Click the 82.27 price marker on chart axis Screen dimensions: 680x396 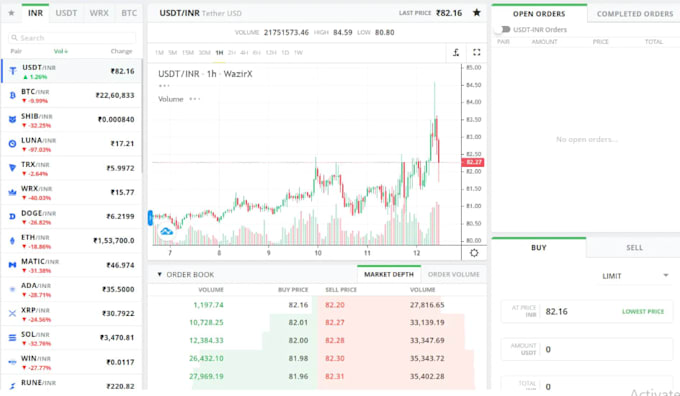point(473,162)
